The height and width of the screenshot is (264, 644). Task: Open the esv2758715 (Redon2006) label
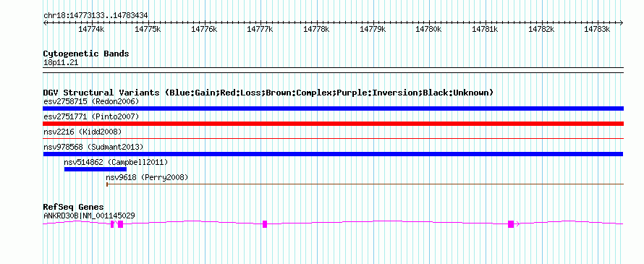[91, 101]
